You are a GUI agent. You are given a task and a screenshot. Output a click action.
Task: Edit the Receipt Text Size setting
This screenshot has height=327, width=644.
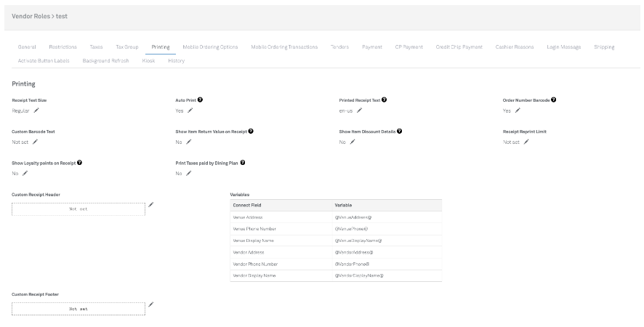tap(36, 110)
